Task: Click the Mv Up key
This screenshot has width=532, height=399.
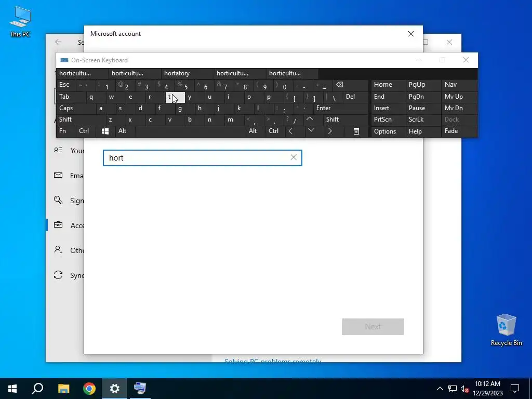Action: click(x=459, y=97)
